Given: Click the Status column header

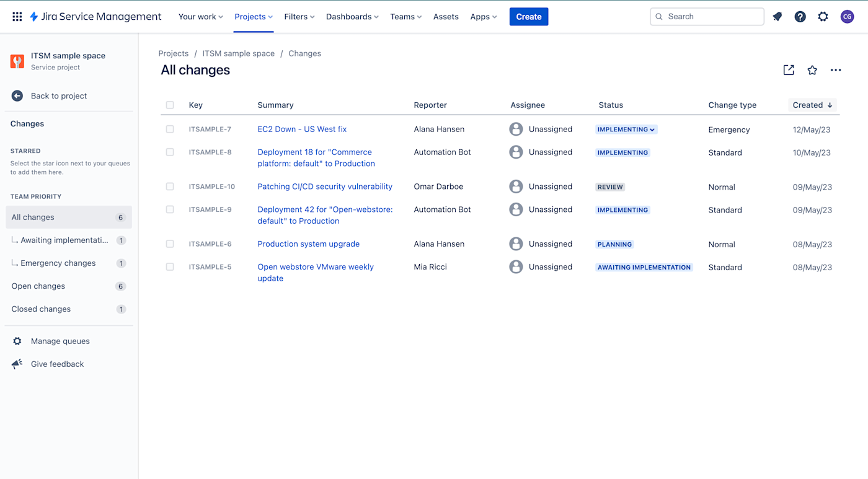Looking at the screenshot, I should [611, 105].
